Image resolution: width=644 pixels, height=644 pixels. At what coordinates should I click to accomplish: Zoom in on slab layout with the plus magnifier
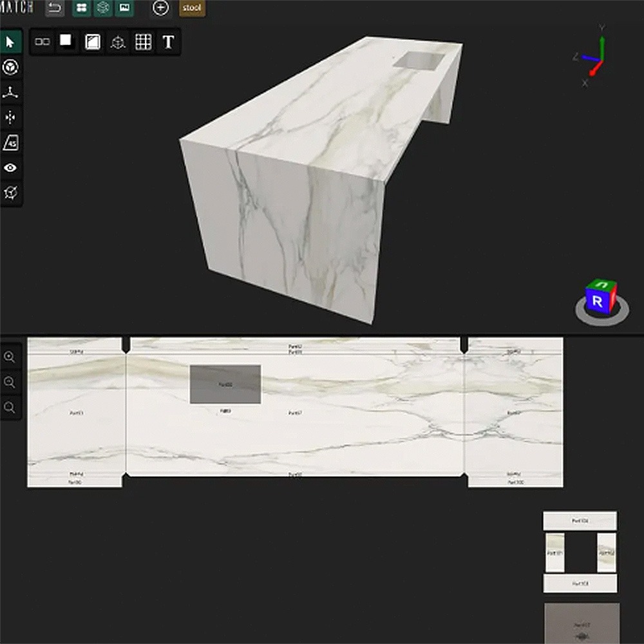pos(10,357)
